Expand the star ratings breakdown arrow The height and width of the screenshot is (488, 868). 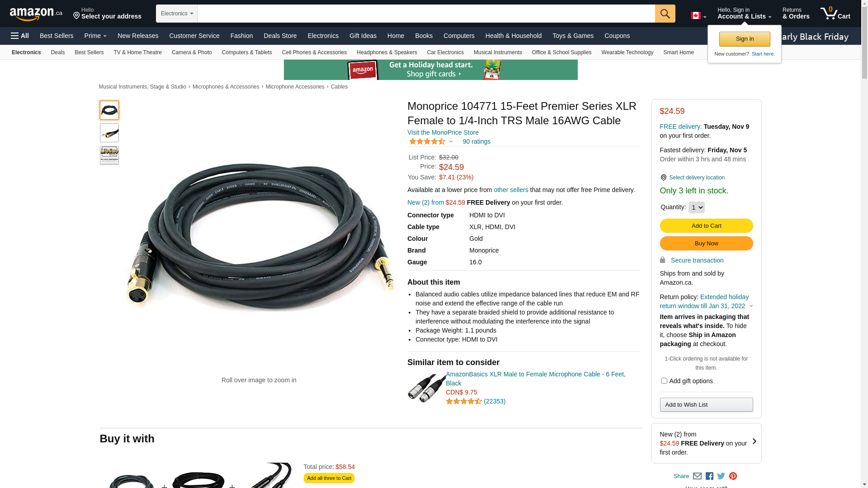tap(451, 142)
